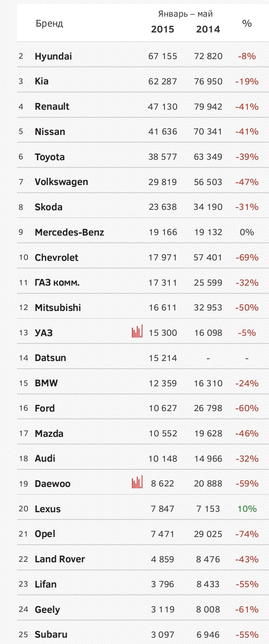269x644 pixels.
Task: Click Lexus green 10% growth value
Action: click(x=247, y=509)
